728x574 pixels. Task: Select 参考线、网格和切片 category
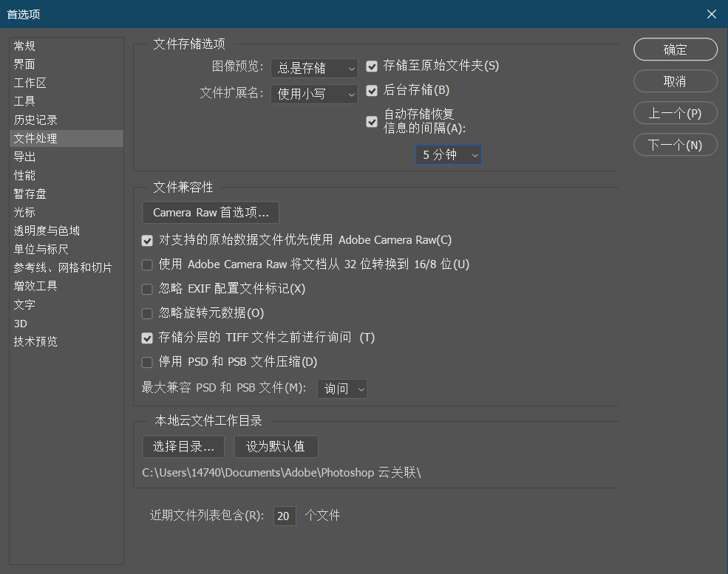[x=67, y=267]
